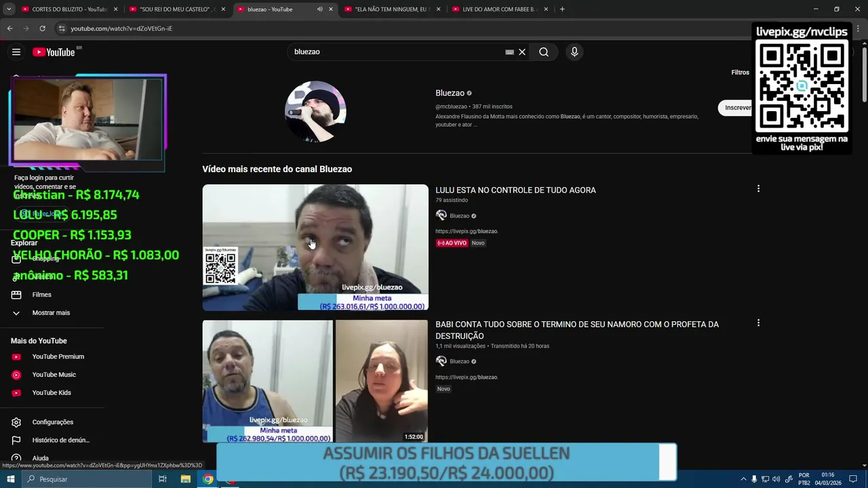This screenshot has width=868, height=488.
Task: Open the Bluezao channel name link
Action: (450, 93)
